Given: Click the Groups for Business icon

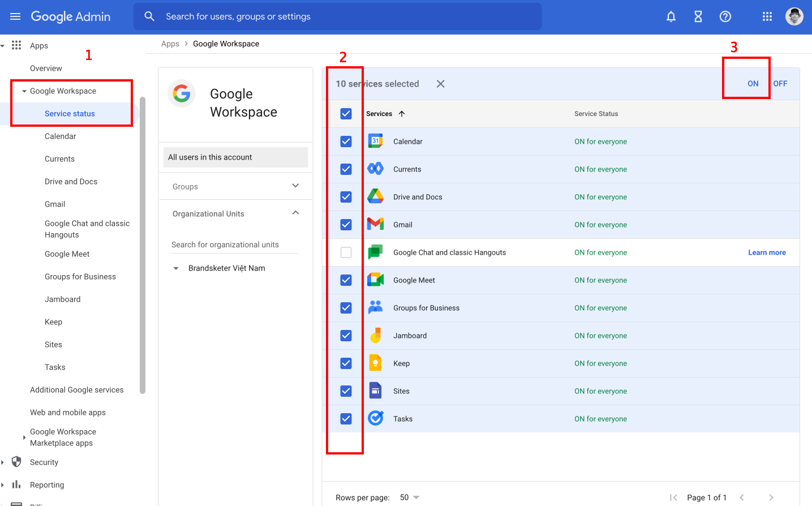Looking at the screenshot, I should pyautogui.click(x=375, y=307).
